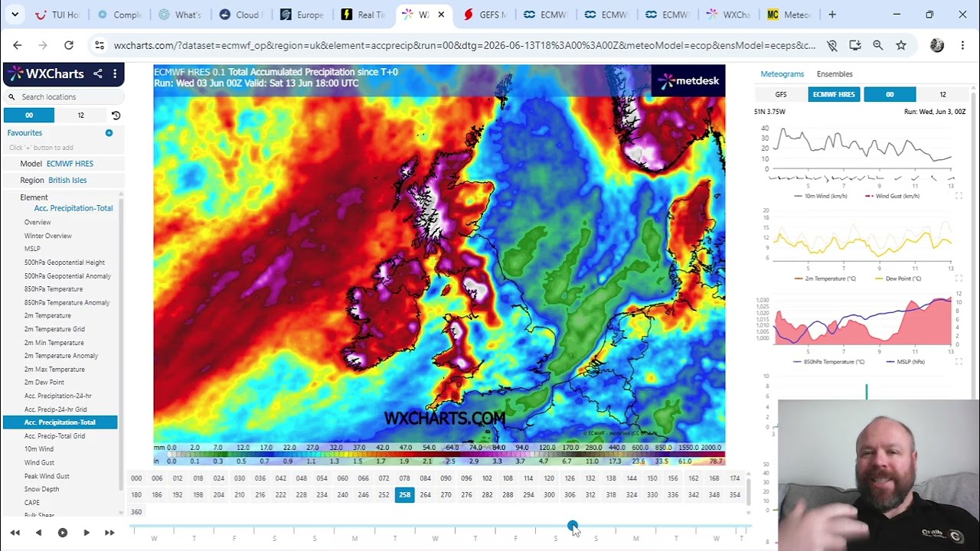Select forecast hour 120
Image resolution: width=980 pixels, height=551 pixels.
pos(549,478)
